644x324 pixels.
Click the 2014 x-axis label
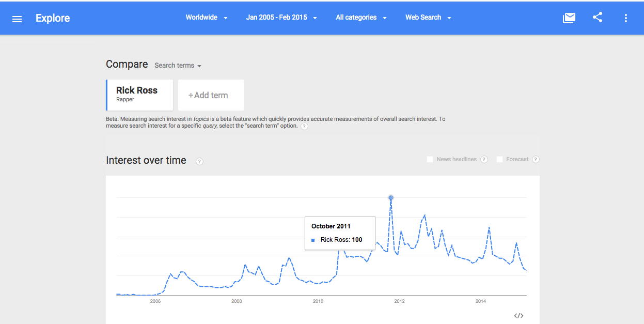[x=481, y=301]
